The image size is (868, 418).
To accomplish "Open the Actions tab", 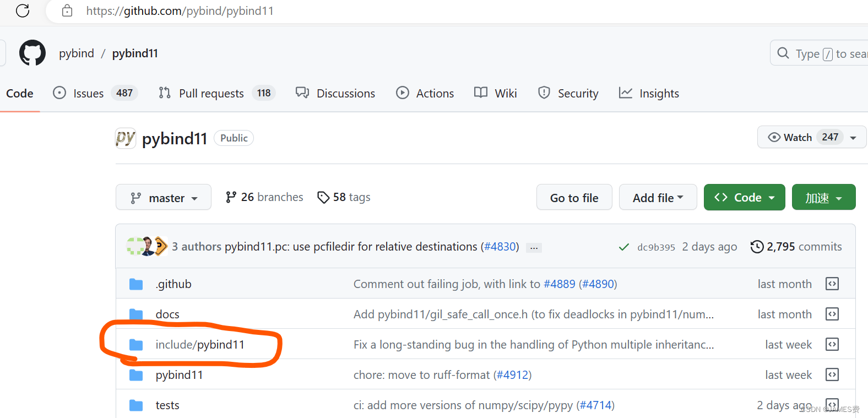I will click(x=425, y=93).
